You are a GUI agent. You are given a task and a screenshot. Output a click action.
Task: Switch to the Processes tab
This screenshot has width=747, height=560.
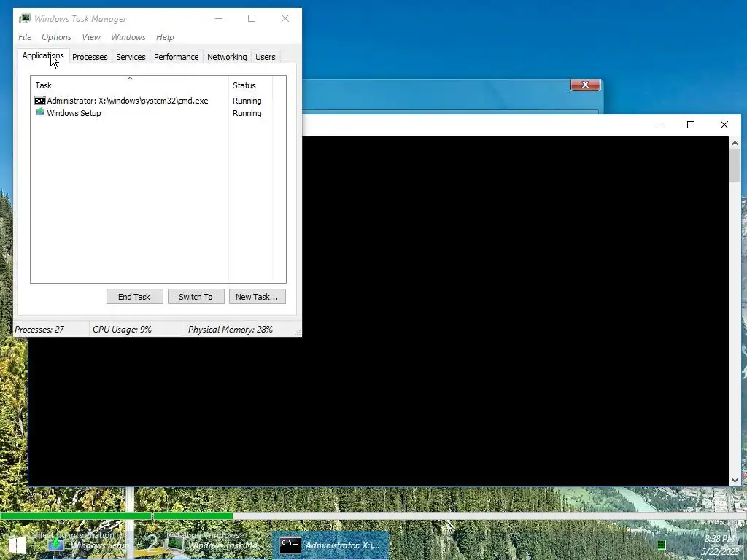(x=90, y=57)
